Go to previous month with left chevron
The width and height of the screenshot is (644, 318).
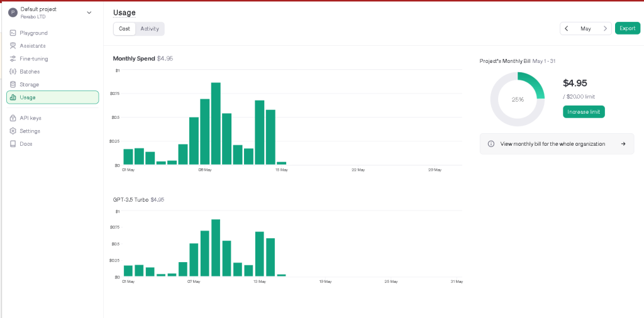(567, 28)
